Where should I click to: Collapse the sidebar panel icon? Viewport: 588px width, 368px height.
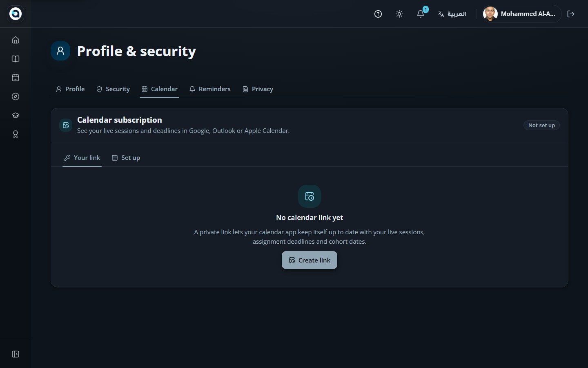tap(16, 354)
